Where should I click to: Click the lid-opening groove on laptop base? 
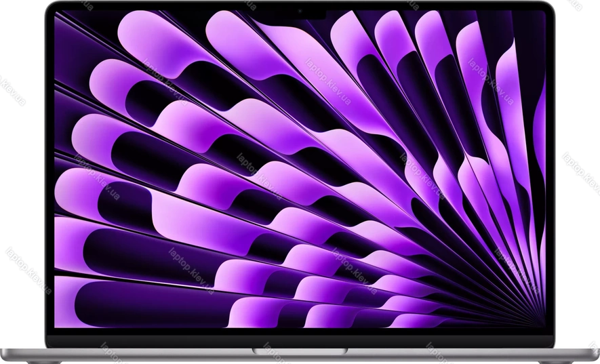pyautogui.click(x=300, y=350)
